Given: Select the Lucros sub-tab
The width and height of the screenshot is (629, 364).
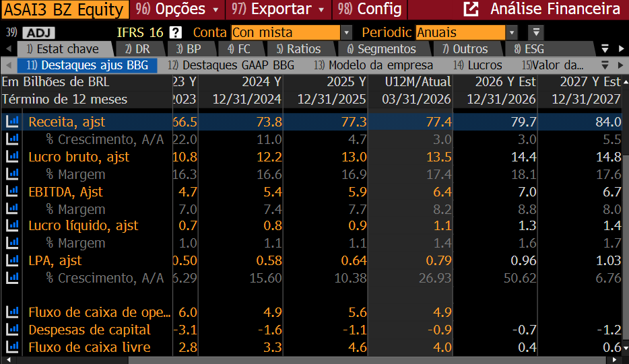Looking at the screenshot, I should pyautogui.click(x=477, y=65).
